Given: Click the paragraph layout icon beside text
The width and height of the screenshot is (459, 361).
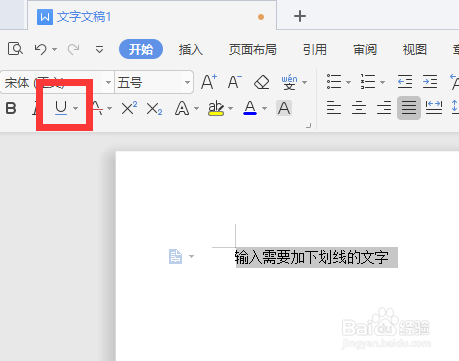Looking at the screenshot, I should (175, 256).
